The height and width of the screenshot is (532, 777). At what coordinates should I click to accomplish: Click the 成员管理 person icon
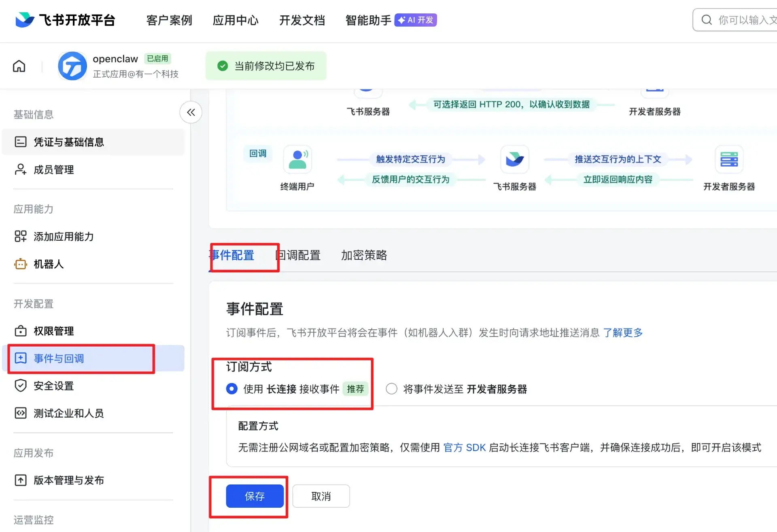click(x=20, y=170)
